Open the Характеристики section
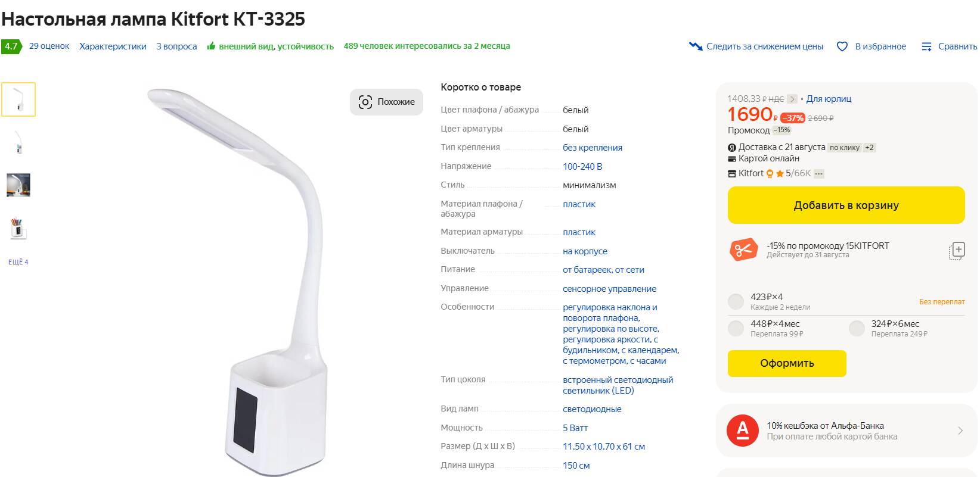This screenshot has height=477, width=980. pyautogui.click(x=113, y=46)
